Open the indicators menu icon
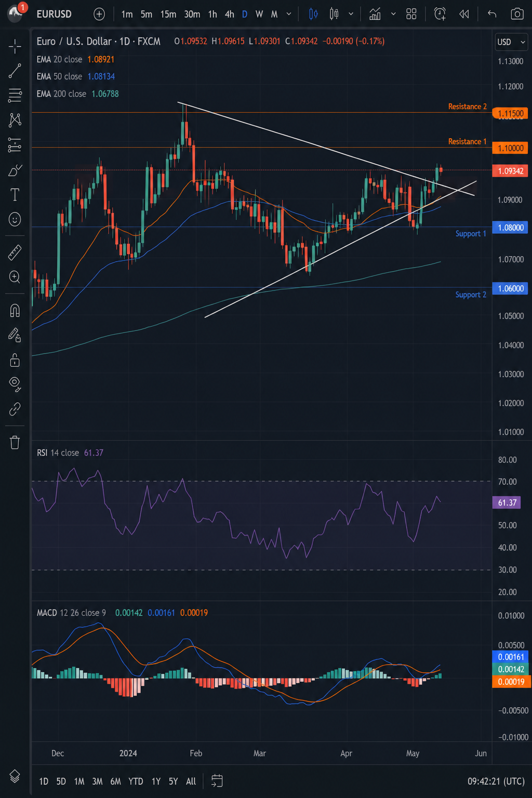532x798 pixels. 375,14
